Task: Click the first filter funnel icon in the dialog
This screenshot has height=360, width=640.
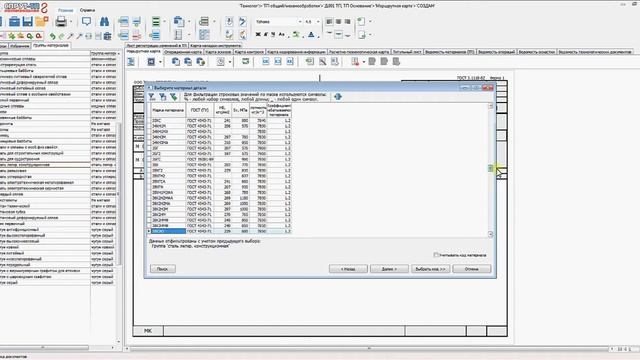Action: coord(151,97)
